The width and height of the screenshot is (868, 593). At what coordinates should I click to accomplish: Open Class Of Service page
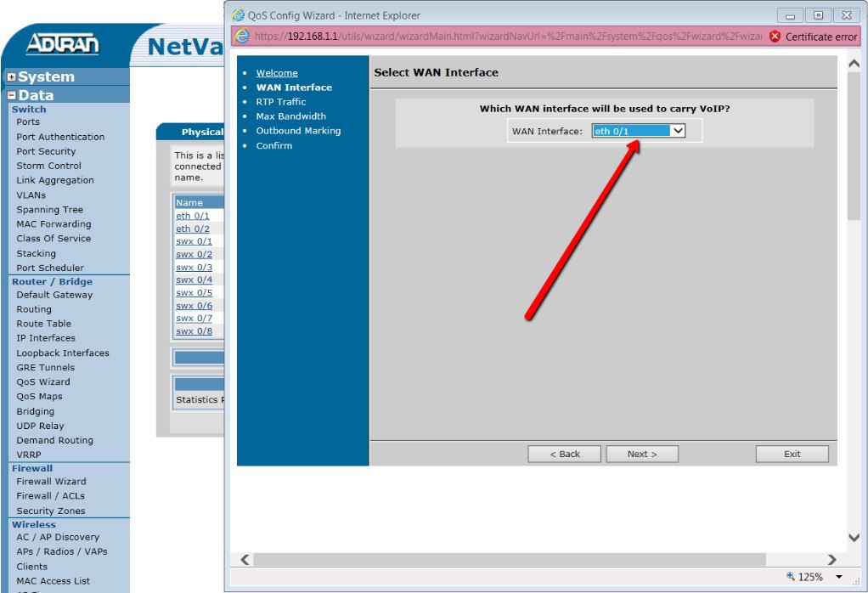[x=54, y=238]
